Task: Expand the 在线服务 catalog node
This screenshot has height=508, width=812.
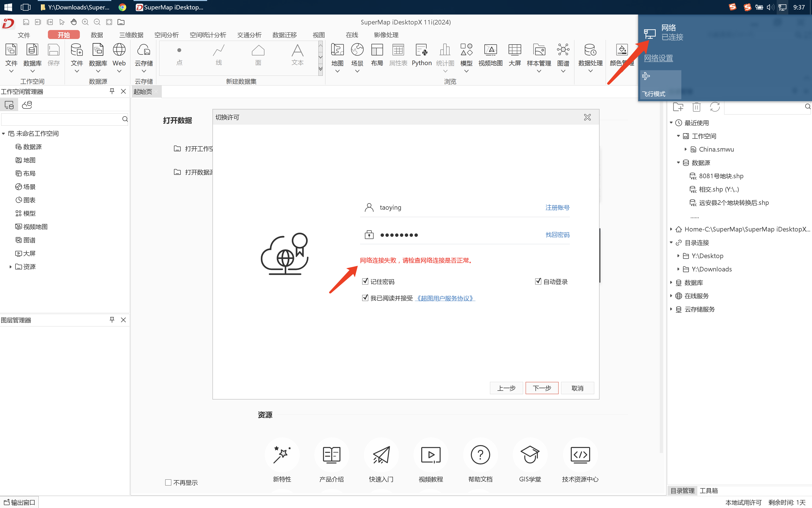Action: click(x=671, y=296)
